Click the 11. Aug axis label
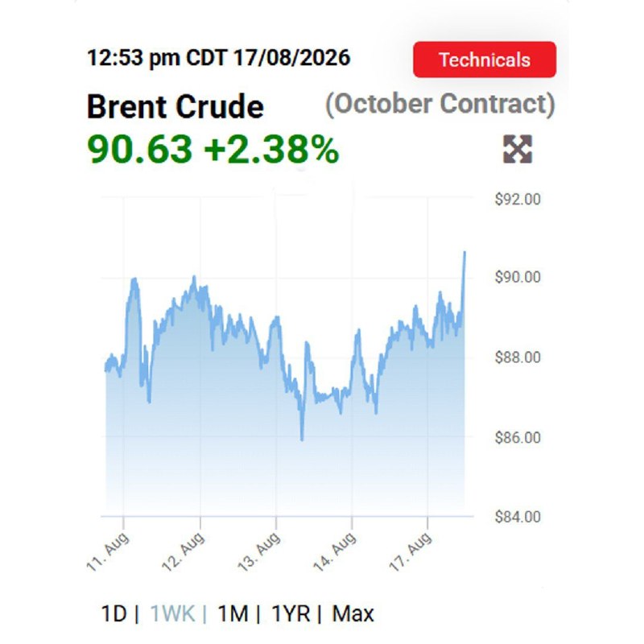644x644 pixels. point(108,551)
